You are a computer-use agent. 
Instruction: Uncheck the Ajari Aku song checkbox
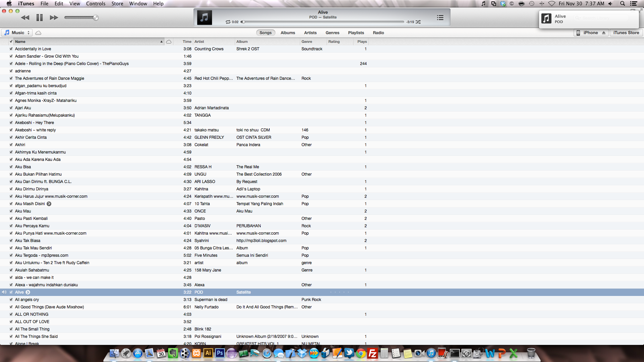pyautogui.click(x=11, y=108)
